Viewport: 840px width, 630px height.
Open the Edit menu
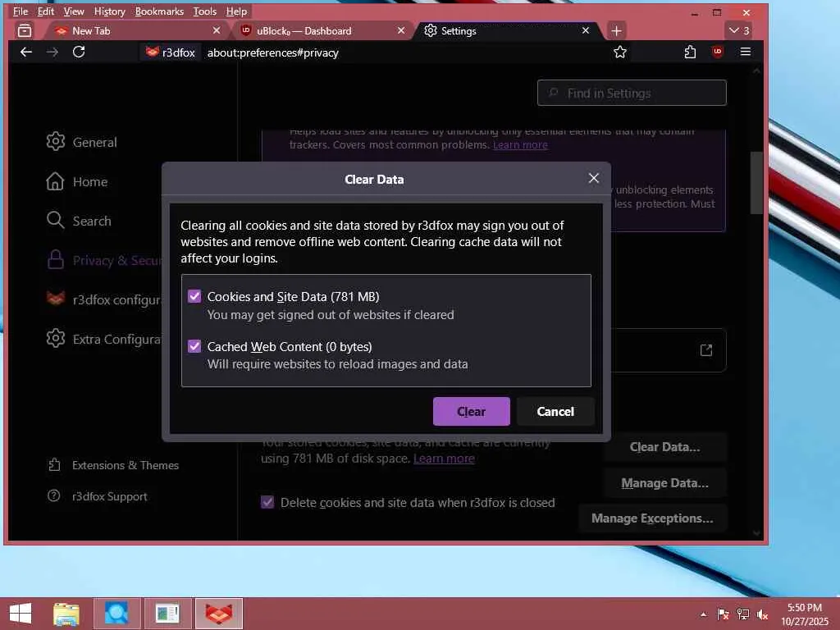click(x=46, y=11)
